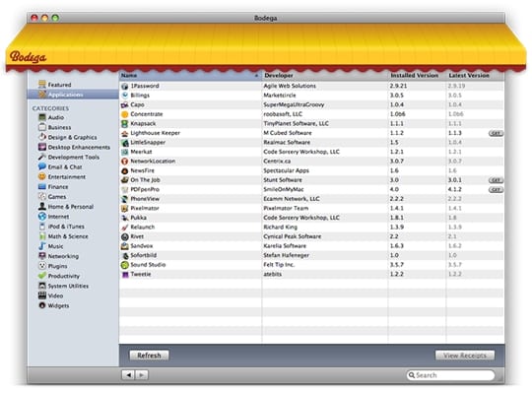The width and height of the screenshot is (532, 393).
Task: Click developer SuperMegaUltraGroovy
Action: pyautogui.click(x=294, y=104)
